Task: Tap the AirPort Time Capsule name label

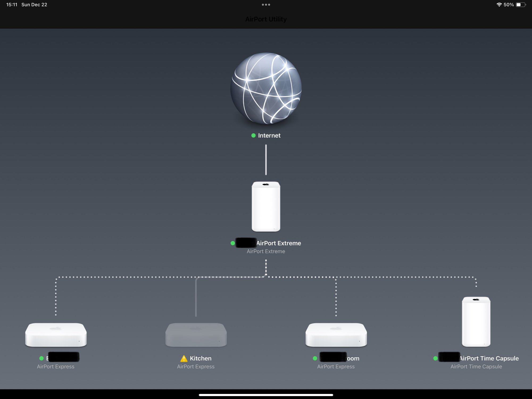Action: click(489, 358)
